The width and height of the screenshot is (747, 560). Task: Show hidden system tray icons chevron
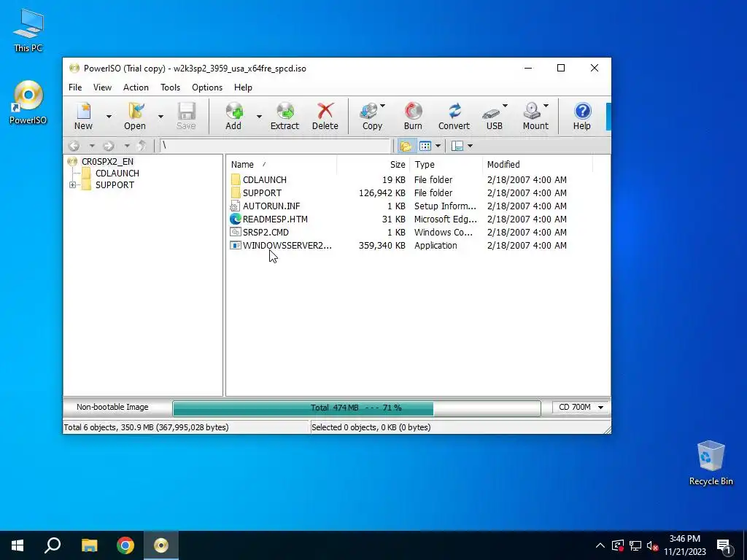tap(600, 545)
